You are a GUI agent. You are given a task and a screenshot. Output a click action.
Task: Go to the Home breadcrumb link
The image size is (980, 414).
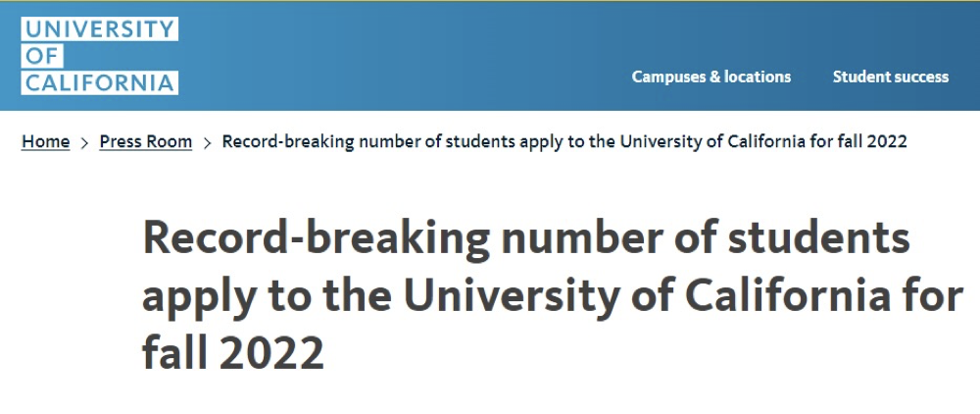(46, 141)
